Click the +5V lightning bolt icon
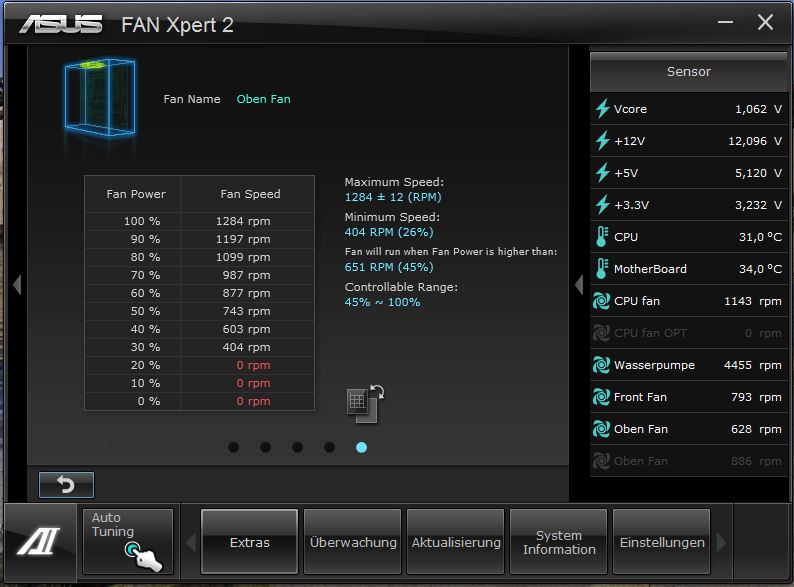Viewport: 794px width, 587px height. (602, 173)
